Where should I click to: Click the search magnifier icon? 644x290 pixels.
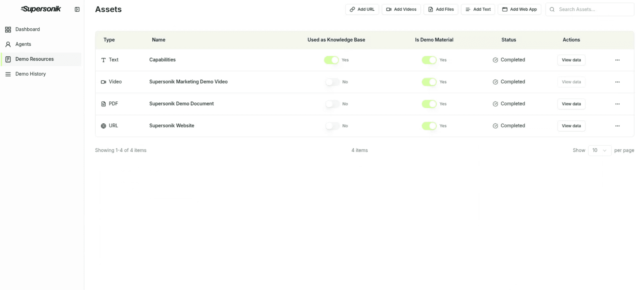coord(552,9)
